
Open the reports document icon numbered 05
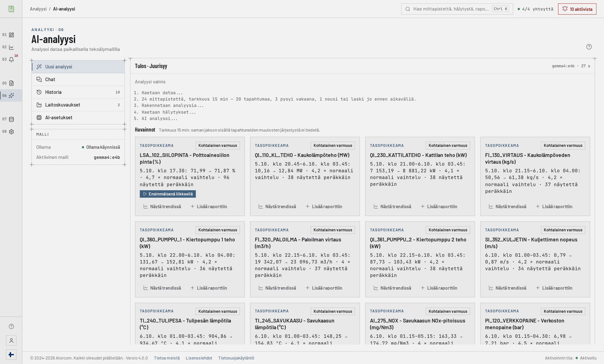11,83
